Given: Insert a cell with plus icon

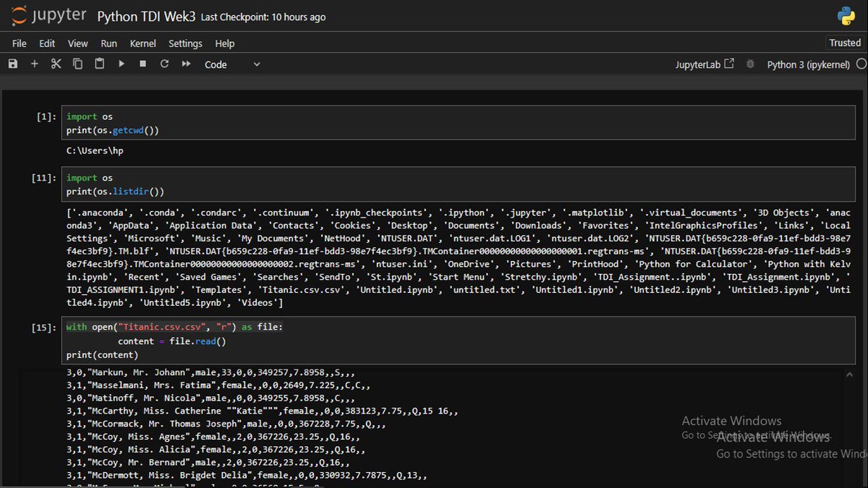Looking at the screenshot, I should [34, 64].
